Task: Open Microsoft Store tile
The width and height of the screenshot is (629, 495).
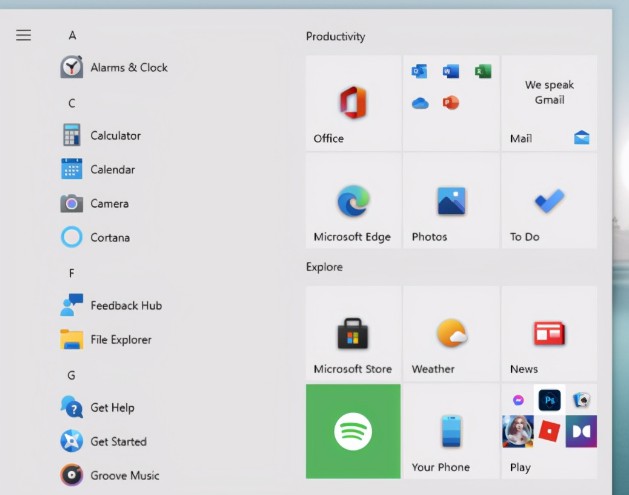Action: [353, 333]
